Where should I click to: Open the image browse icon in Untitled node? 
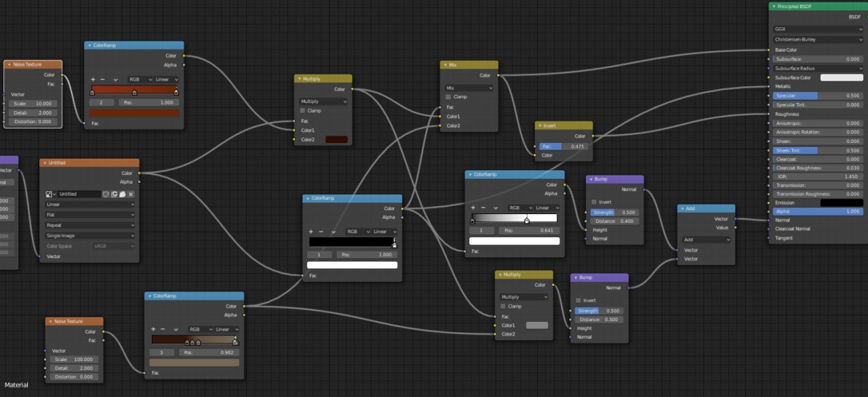[x=51, y=194]
